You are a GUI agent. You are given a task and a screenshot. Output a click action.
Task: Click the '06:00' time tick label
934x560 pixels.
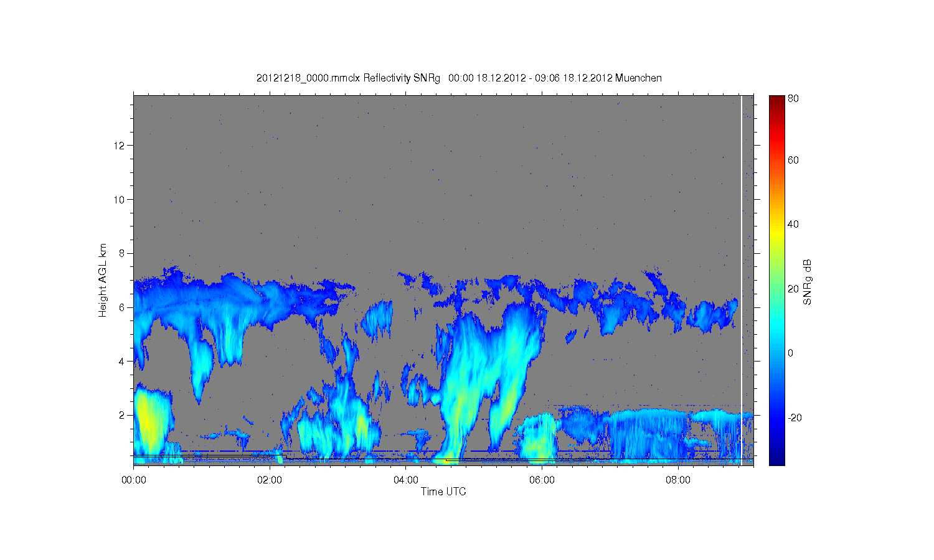[x=542, y=480]
